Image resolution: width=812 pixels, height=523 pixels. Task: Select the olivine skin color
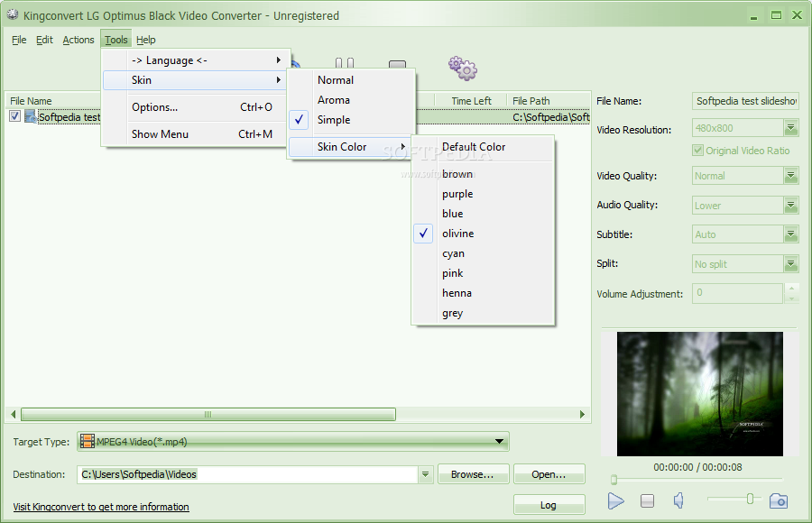483,234
